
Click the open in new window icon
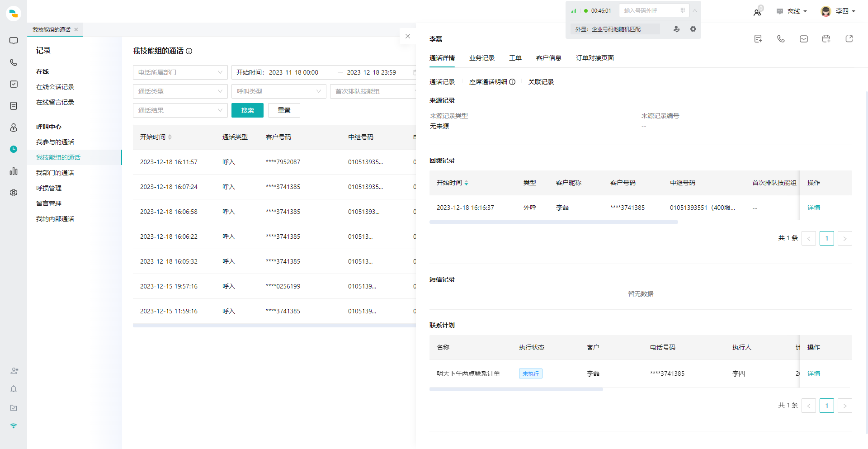(x=849, y=39)
